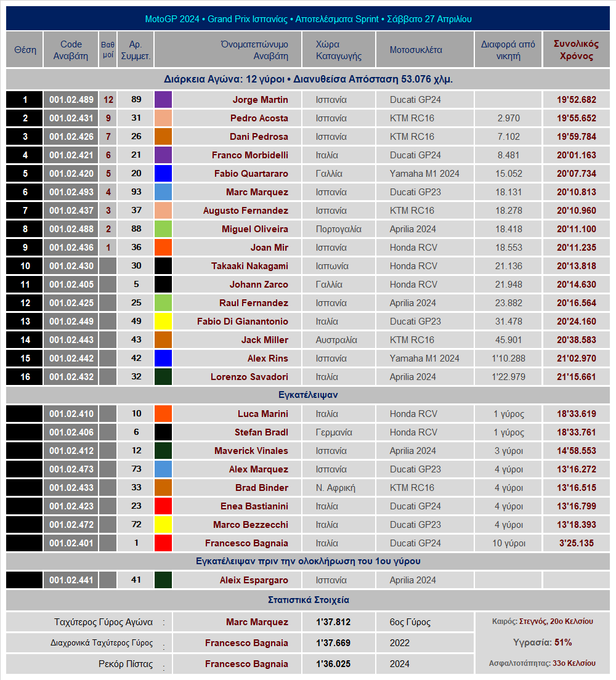This screenshot has height=680, width=616.
Task: Select rider code 001.02.441
Action: [71, 580]
